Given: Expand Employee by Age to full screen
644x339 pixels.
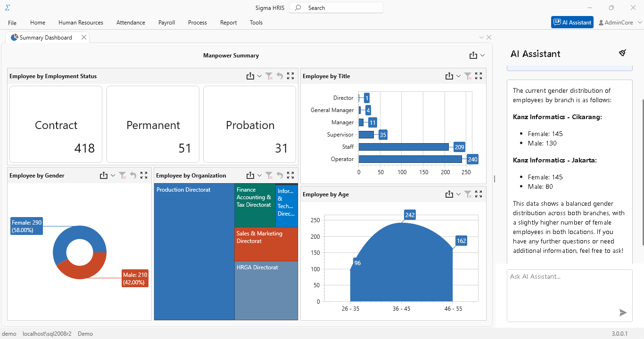Looking at the screenshot, I should pos(479,194).
